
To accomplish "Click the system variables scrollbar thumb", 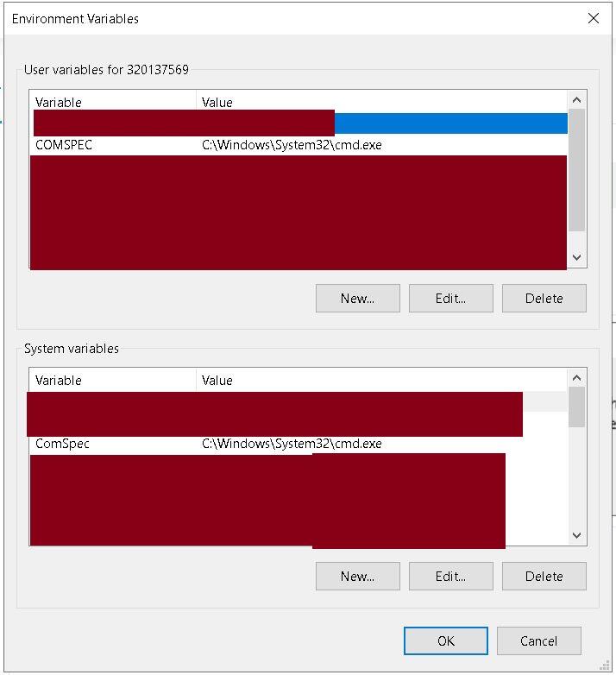I will point(577,407).
